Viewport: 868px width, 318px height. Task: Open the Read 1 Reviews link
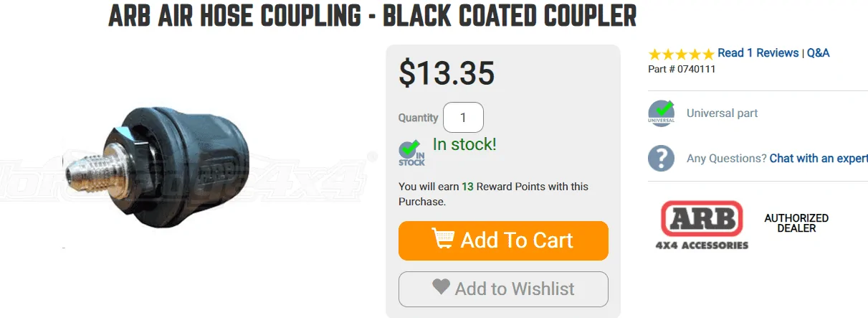tap(758, 53)
